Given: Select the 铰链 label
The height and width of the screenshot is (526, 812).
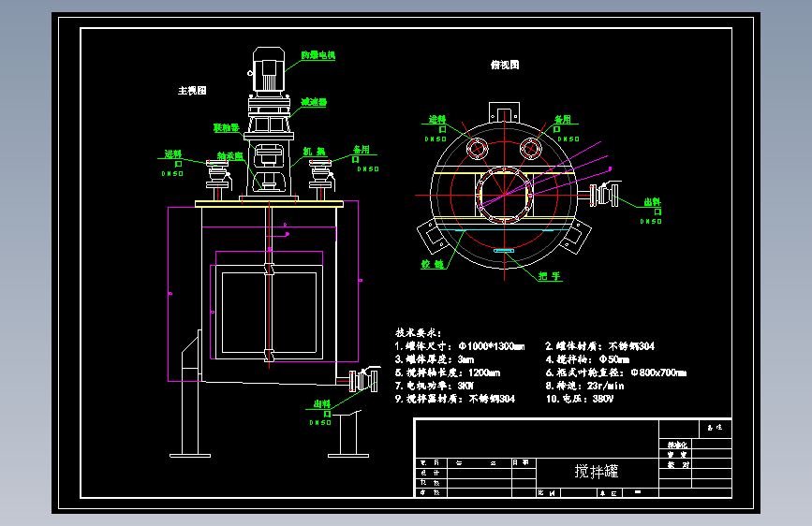Looking at the screenshot, I should 433,264.
